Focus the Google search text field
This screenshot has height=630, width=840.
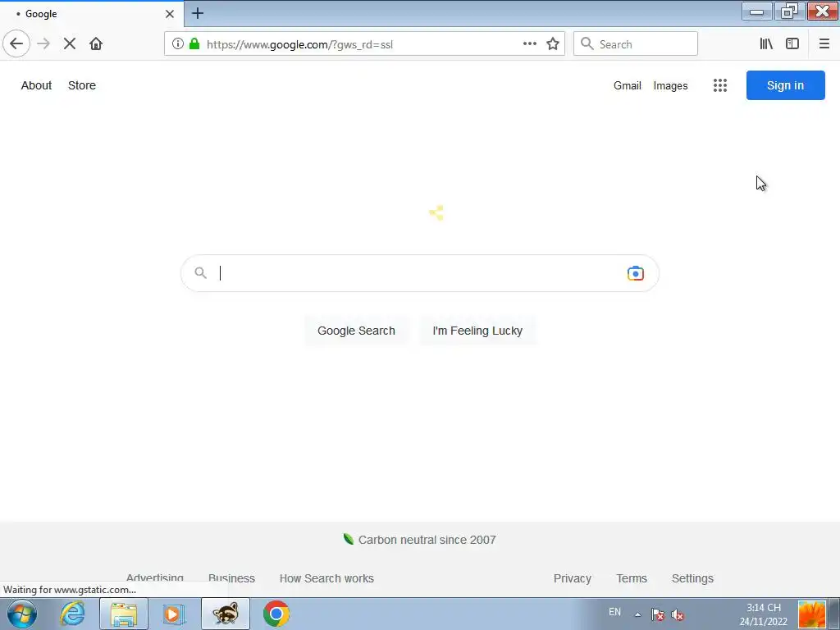coord(419,273)
